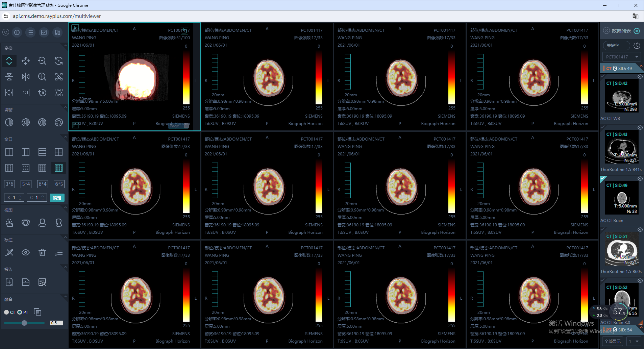Fit image to window
Screen dimensions: 644x349
tap(9, 93)
